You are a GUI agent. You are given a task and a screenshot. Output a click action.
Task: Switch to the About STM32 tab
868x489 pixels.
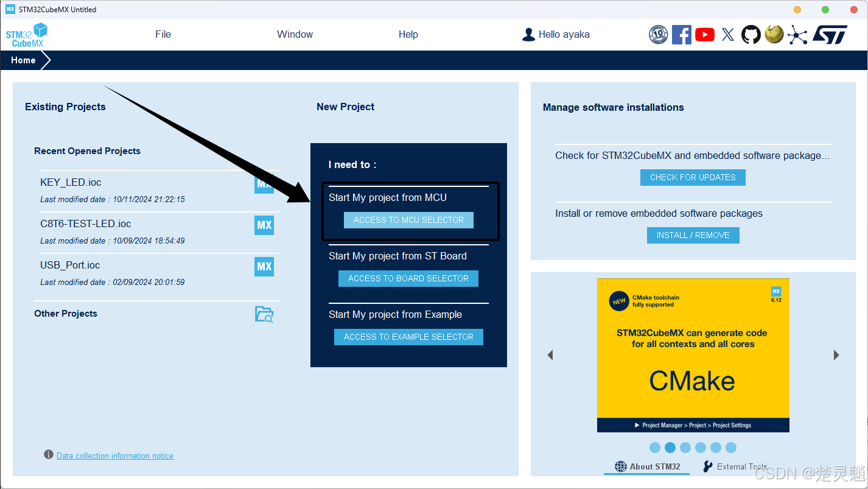(647, 466)
